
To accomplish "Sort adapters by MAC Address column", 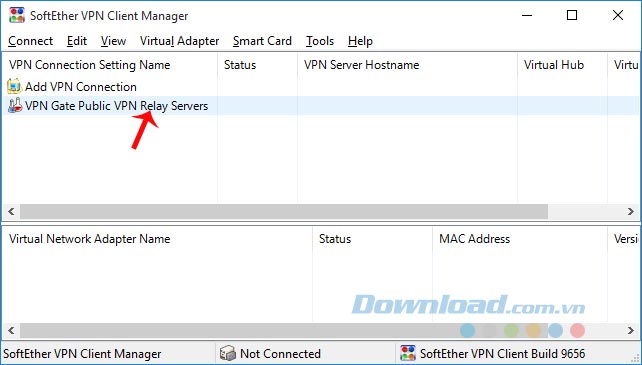I will tap(520, 239).
